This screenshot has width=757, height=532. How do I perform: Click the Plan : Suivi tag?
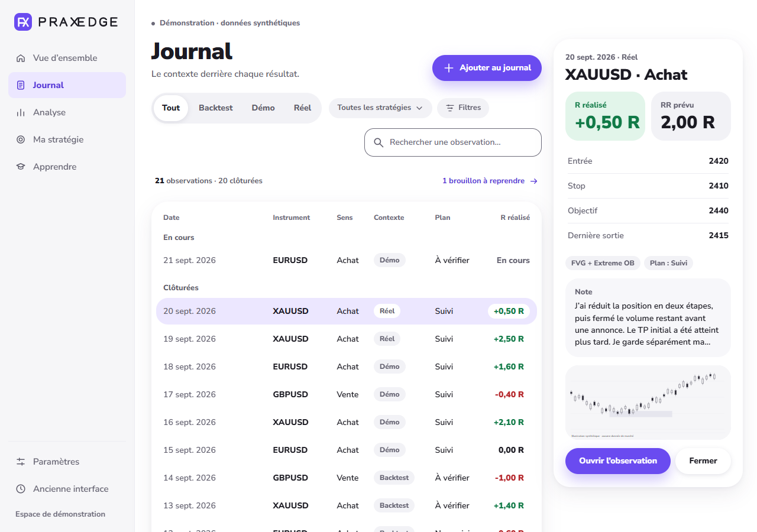668,263
